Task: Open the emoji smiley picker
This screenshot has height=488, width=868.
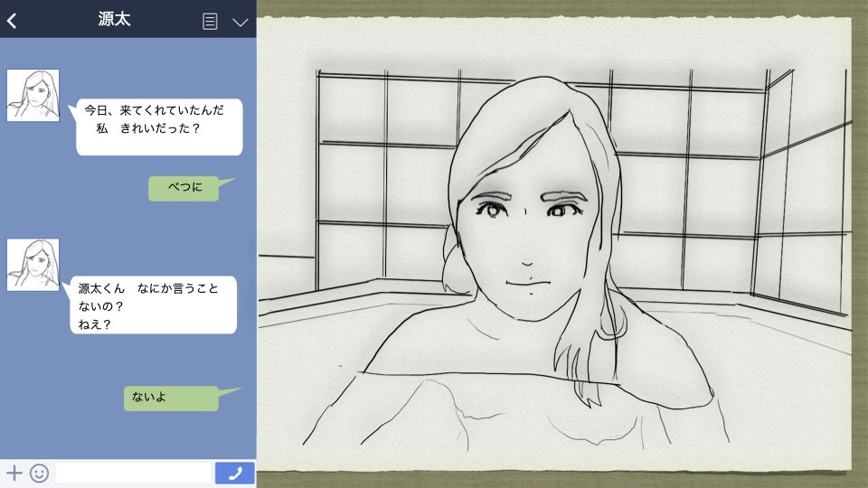Action: click(39, 473)
